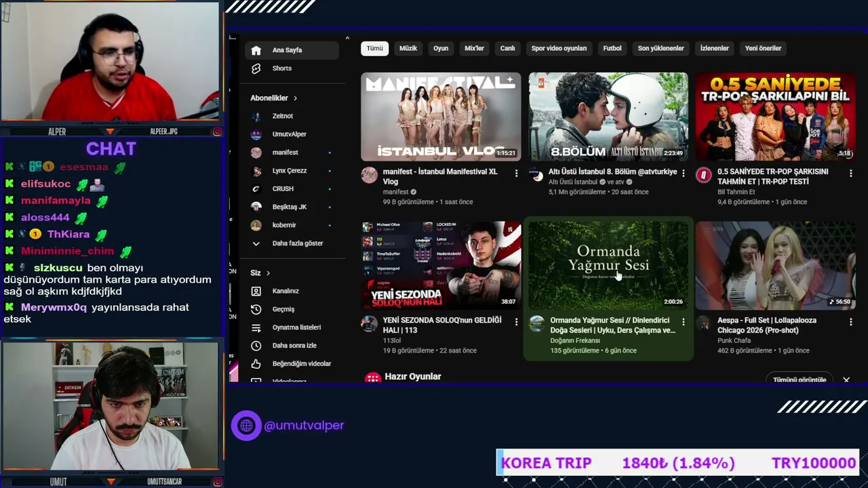Play the Ormanda Yağmur Sesi forest thumbnail
The height and width of the screenshot is (488, 868).
[x=608, y=265]
